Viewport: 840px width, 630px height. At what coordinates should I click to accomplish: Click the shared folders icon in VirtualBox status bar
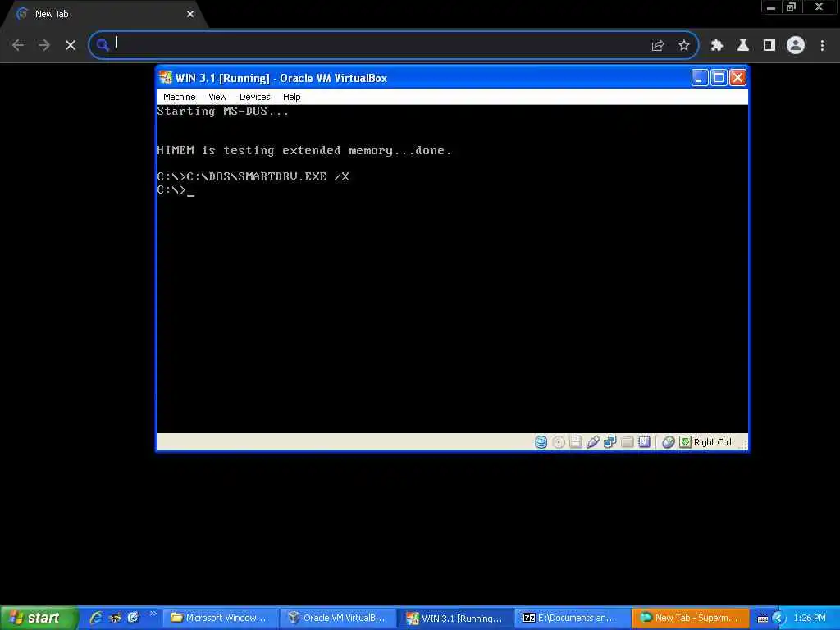[x=627, y=442]
